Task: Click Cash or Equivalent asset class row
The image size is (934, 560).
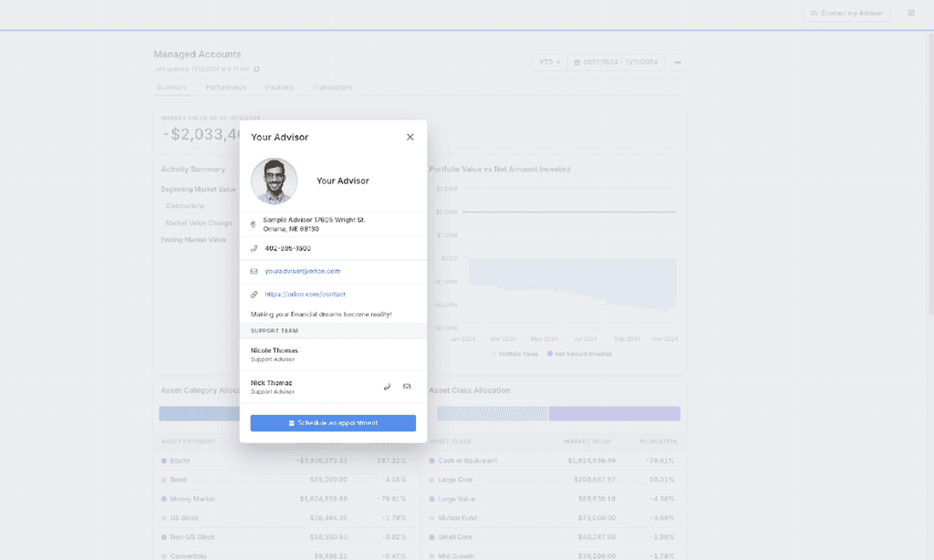Action: (x=554, y=461)
